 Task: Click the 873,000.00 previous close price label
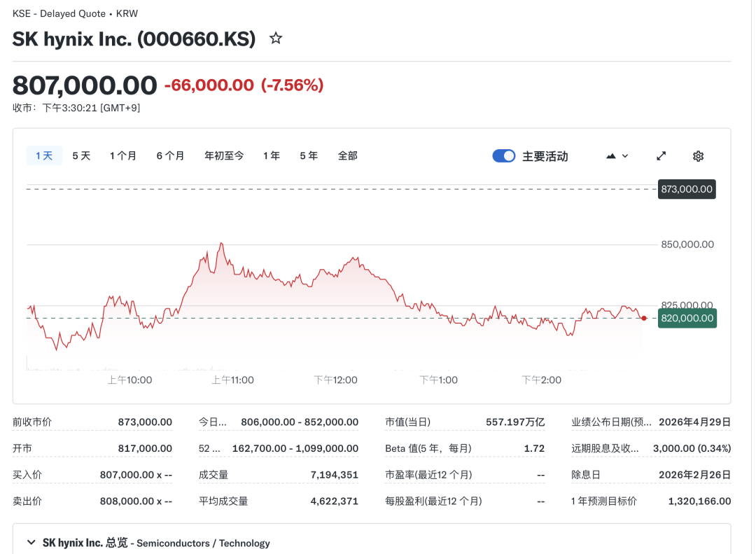click(x=687, y=189)
